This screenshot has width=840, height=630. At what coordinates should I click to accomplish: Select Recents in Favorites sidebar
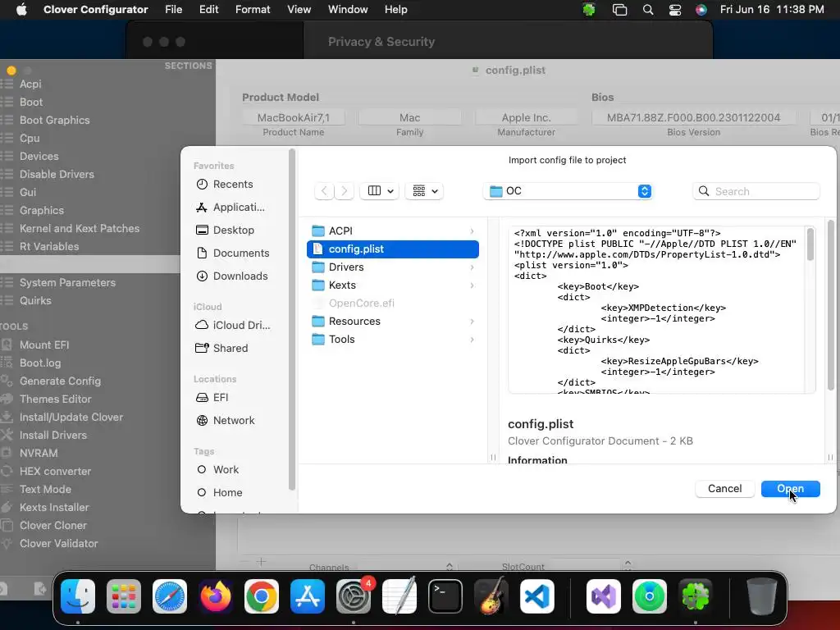pos(233,185)
